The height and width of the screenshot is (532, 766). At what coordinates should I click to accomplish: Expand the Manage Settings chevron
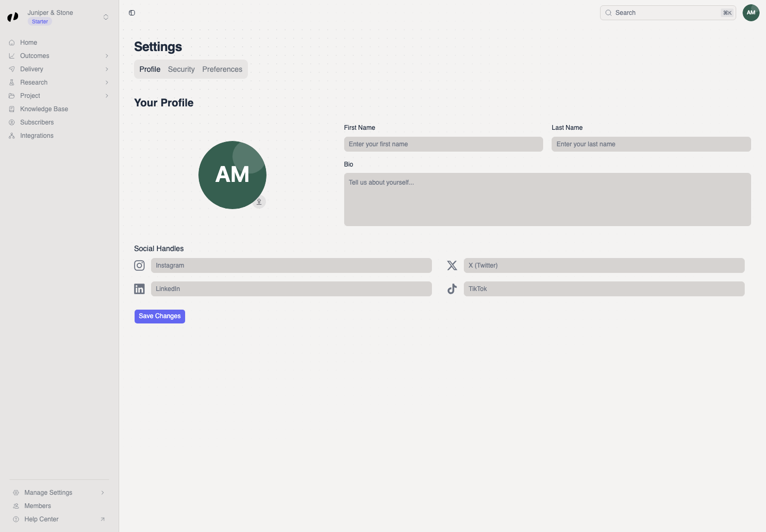[103, 493]
